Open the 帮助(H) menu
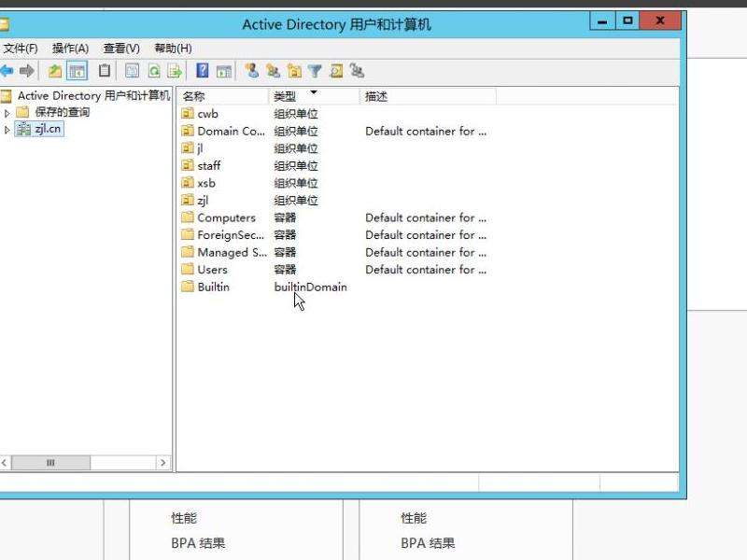 coord(173,49)
